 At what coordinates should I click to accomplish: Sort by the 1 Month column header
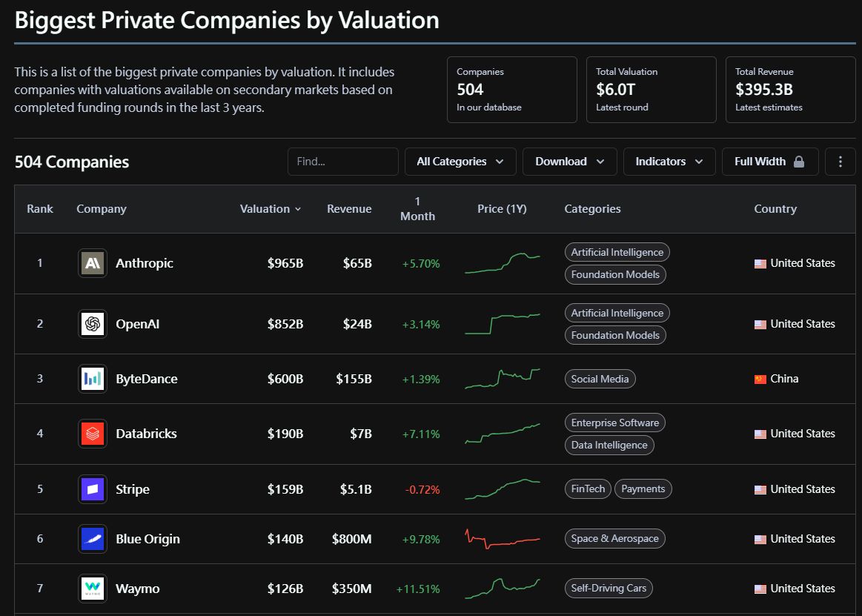417,209
